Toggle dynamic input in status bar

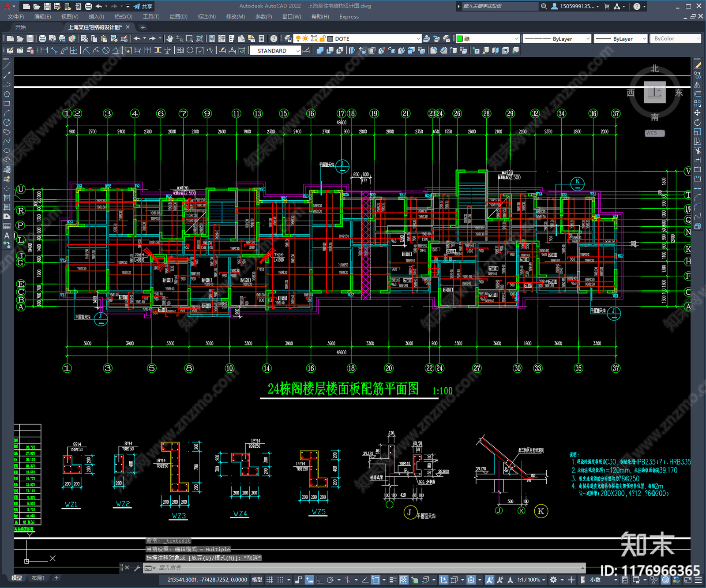(x=309, y=580)
